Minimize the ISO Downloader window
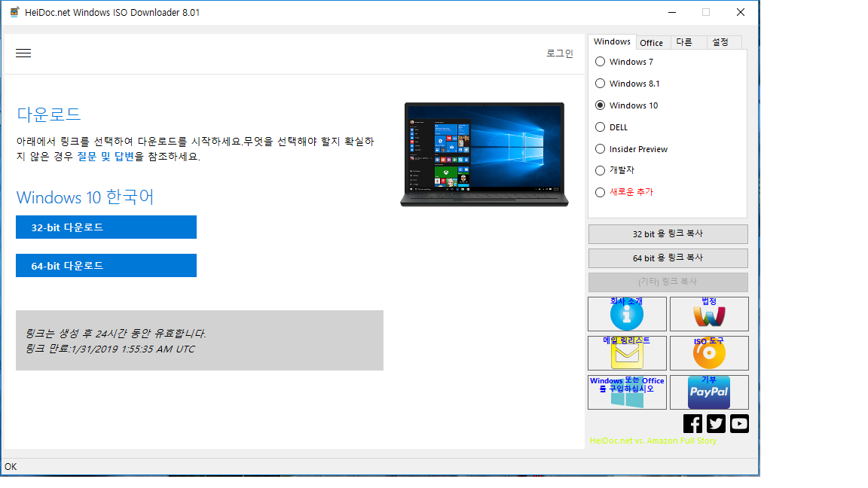Screen dimensions: 868x488 click(672, 12)
